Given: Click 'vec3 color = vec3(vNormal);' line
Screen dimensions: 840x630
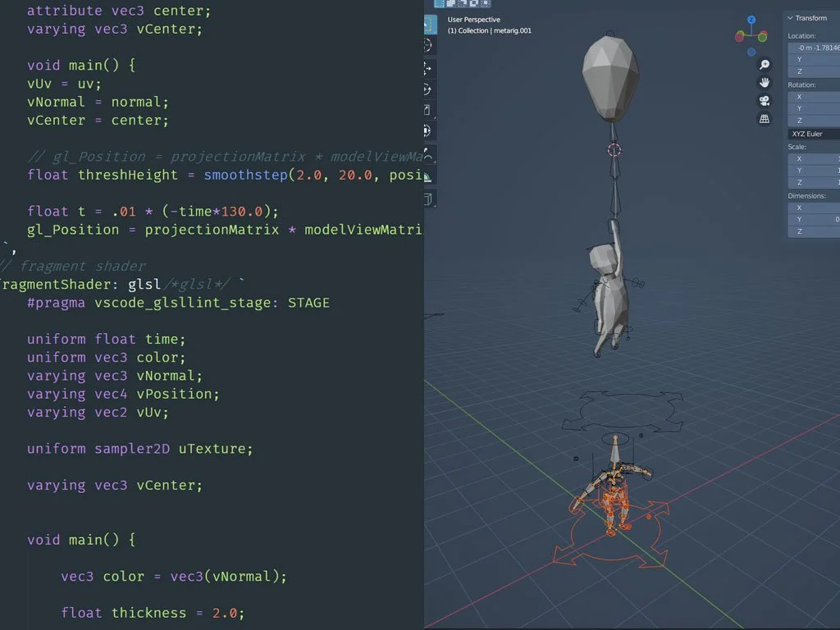Looking at the screenshot, I should [x=174, y=577].
